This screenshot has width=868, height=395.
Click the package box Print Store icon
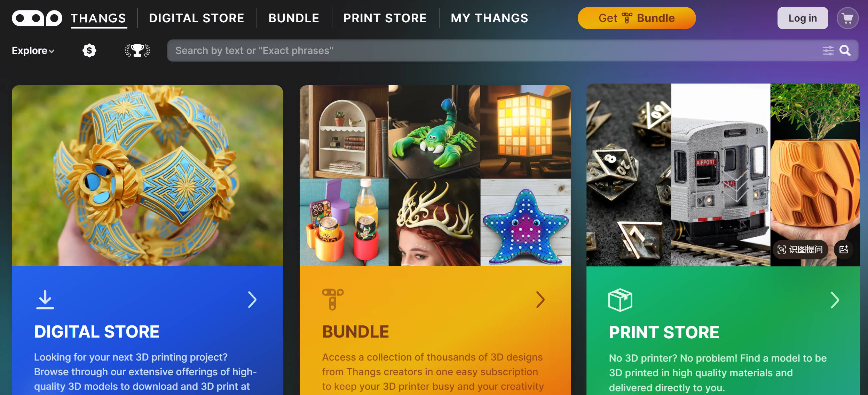pyautogui.click(x=620, y=300)
